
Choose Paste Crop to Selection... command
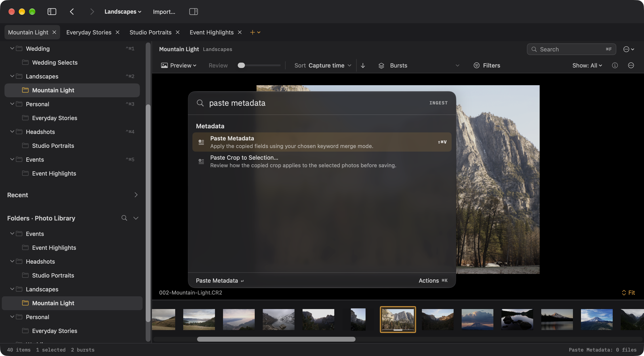(x=322, y=161)
